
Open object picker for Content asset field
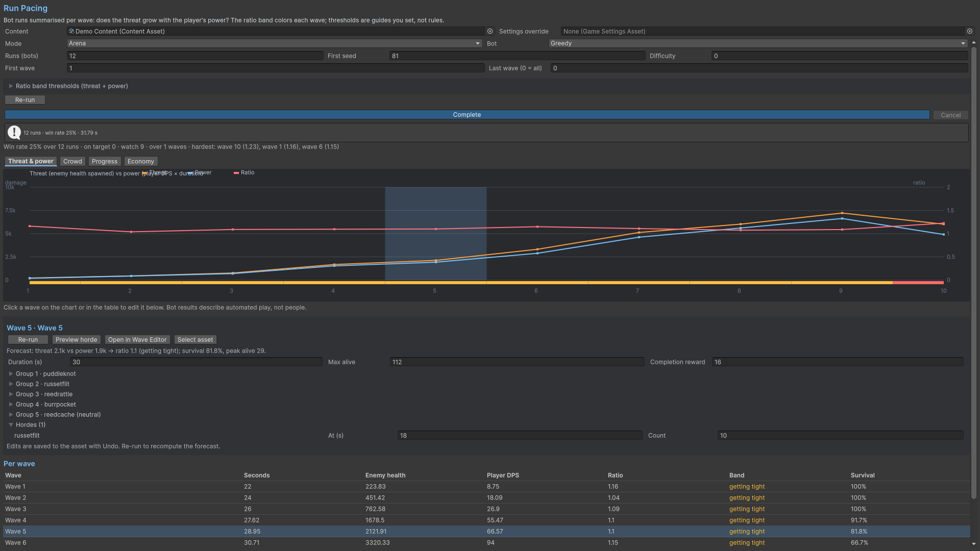[490, 31]
